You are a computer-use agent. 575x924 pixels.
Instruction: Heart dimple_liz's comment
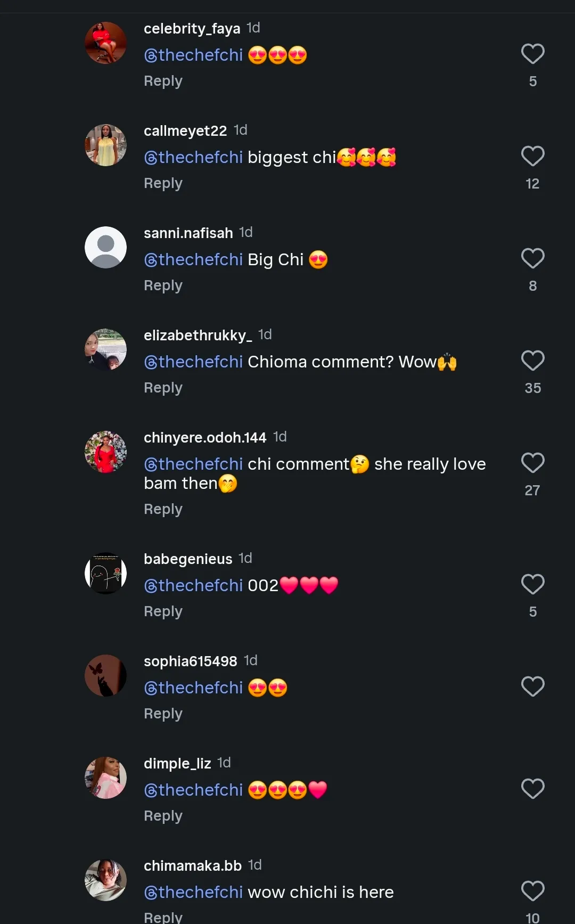coord(532,789)
